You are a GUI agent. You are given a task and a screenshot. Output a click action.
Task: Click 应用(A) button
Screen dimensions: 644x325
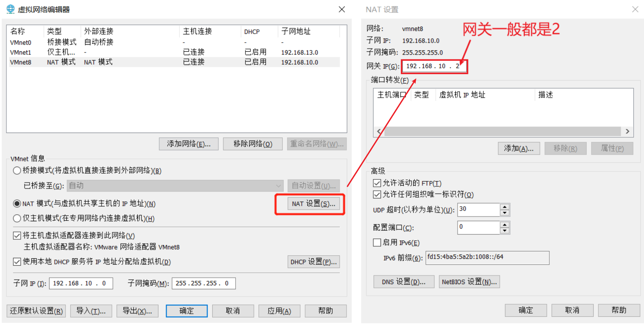[x=279, y=311]
